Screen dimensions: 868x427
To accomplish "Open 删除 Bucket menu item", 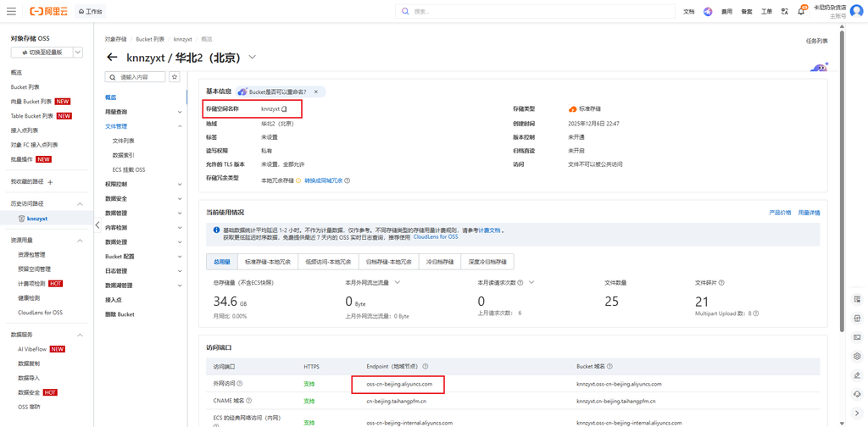I will tap(120, 314).
